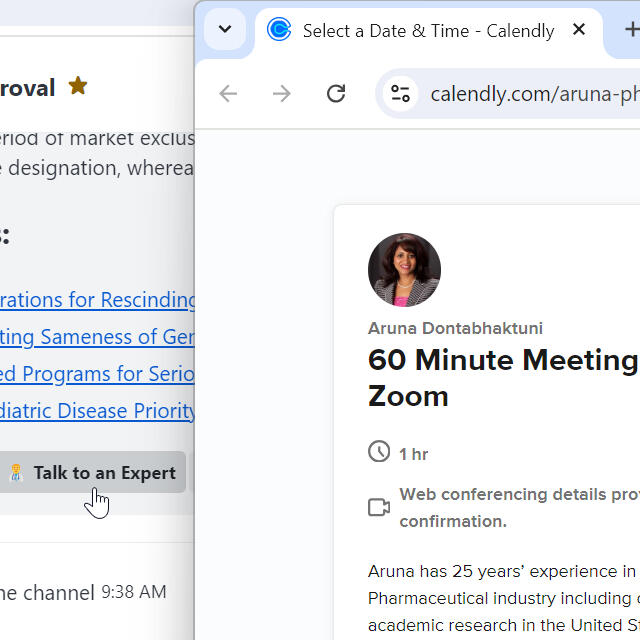640x640 pixels.
Task: Close the Calendly browser tab
Action: tap(579, 30)
